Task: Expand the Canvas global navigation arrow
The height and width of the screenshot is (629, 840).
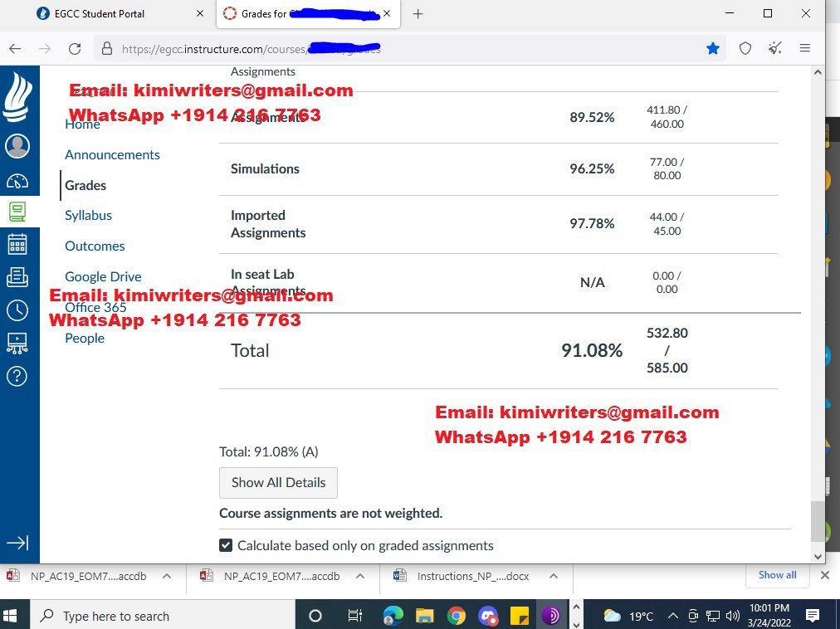Action: (17, 543)
